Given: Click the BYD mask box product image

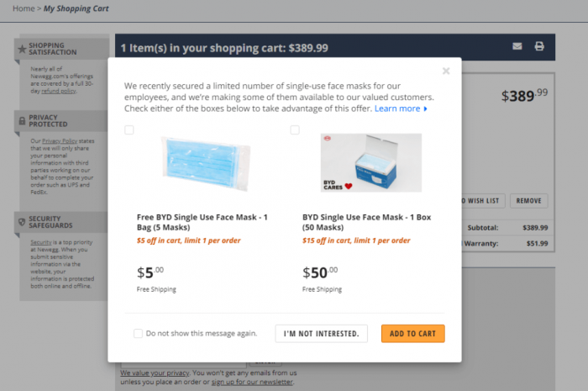Looking at the screenshot, I should (370, 163).
